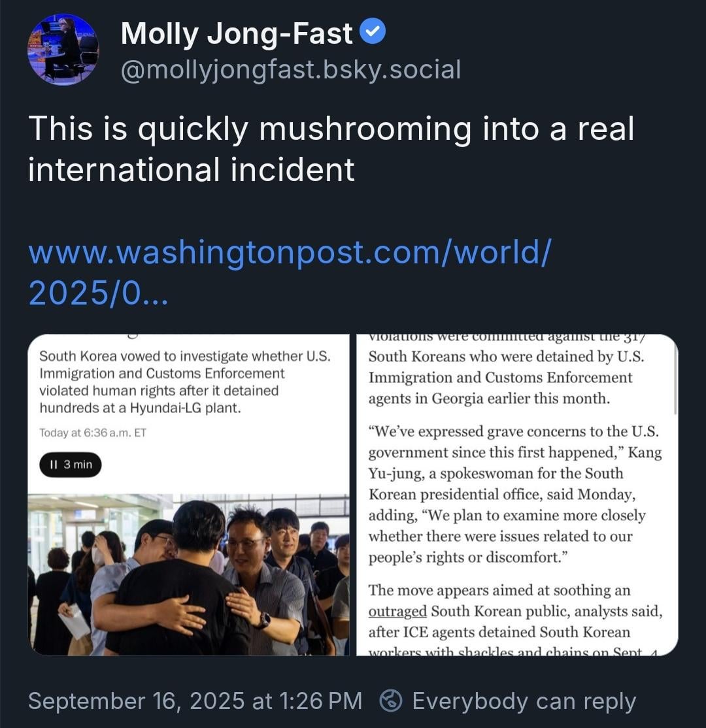Screen dimensions: 706x728
Task: Click the photo of men hugging
Action: point(188,574)
